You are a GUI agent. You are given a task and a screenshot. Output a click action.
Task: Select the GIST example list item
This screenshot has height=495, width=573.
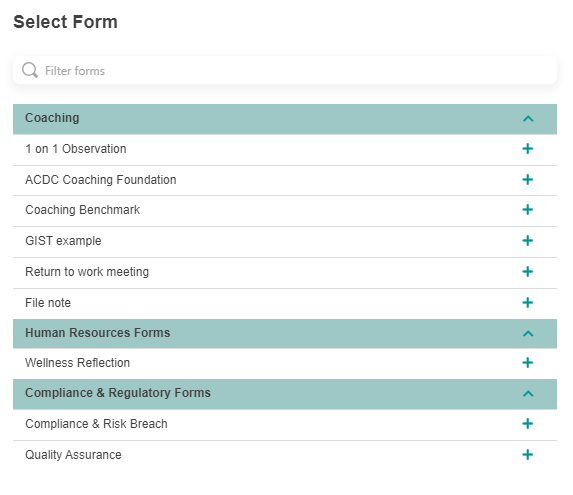[285, 242]
